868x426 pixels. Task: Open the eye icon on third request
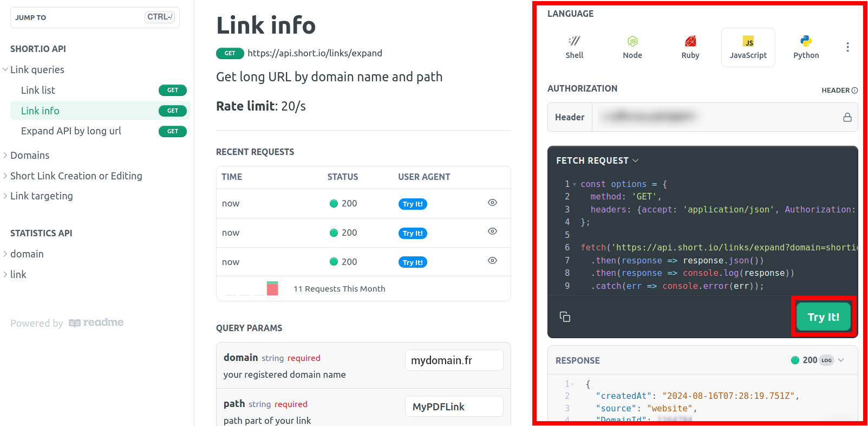click(x=492, y=261)
